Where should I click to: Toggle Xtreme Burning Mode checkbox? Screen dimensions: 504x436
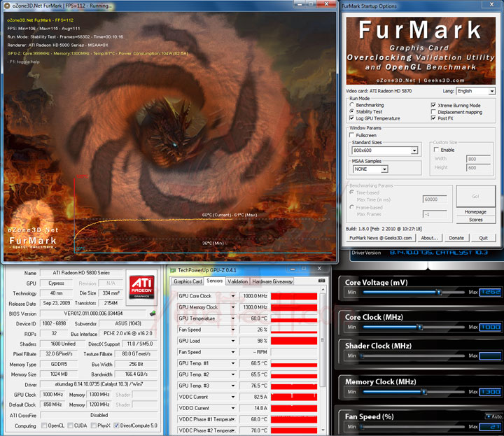click(x=433, y=105)
